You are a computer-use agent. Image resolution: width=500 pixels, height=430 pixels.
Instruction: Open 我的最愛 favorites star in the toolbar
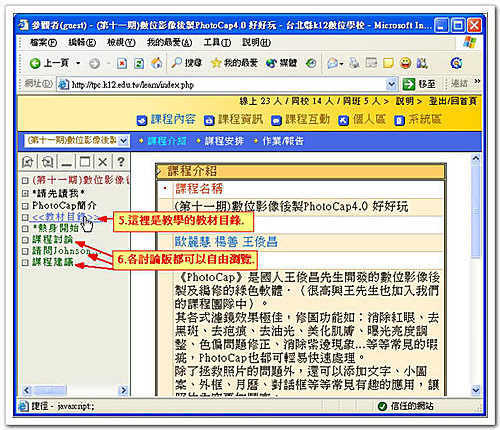pyautogui.click(x=234, y=63)
